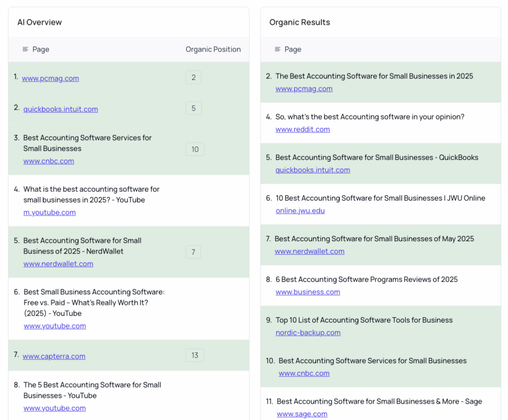Viewport: 508px width, 420px height.
Task: Open quickbooks.intuit.com link in Organic Results
Action: [x=313, y=170]
